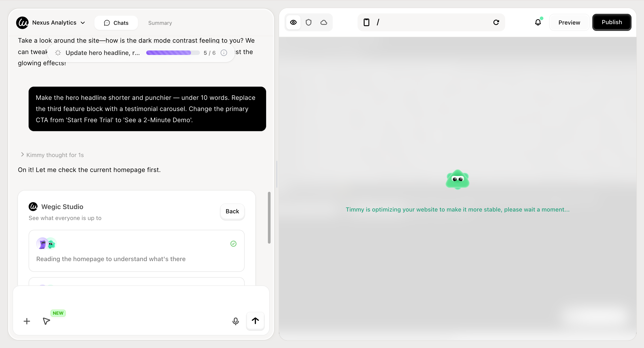Click the 'Wegic Studio' card title
Image resolution: width=644 pixels, height=348 pixels.
coord(62,207)
